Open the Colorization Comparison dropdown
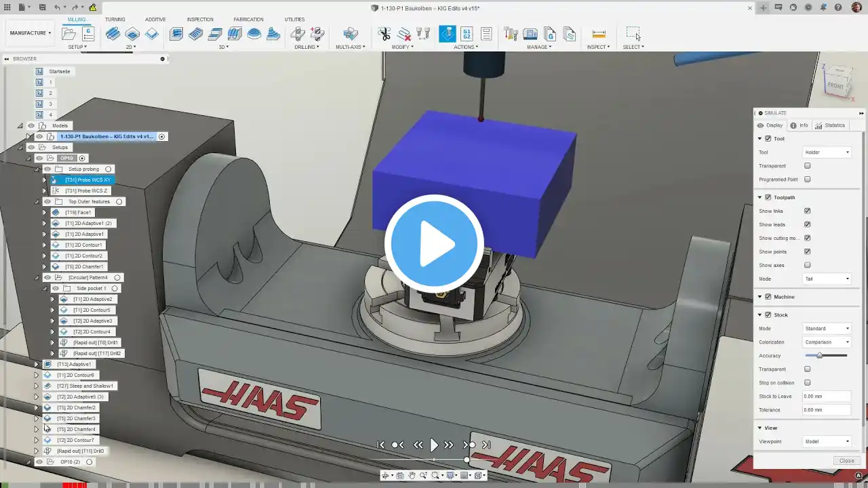The image size is (868, 488). pyautogui.click(x=827, y=342)
